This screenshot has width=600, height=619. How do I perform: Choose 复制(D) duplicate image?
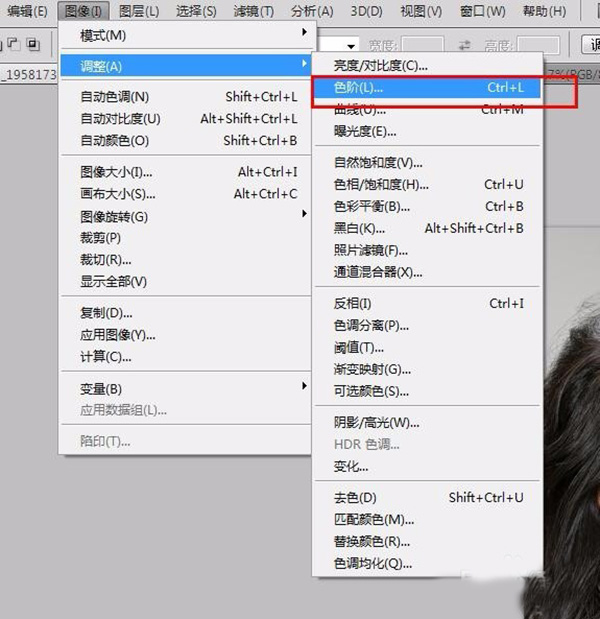186,313
